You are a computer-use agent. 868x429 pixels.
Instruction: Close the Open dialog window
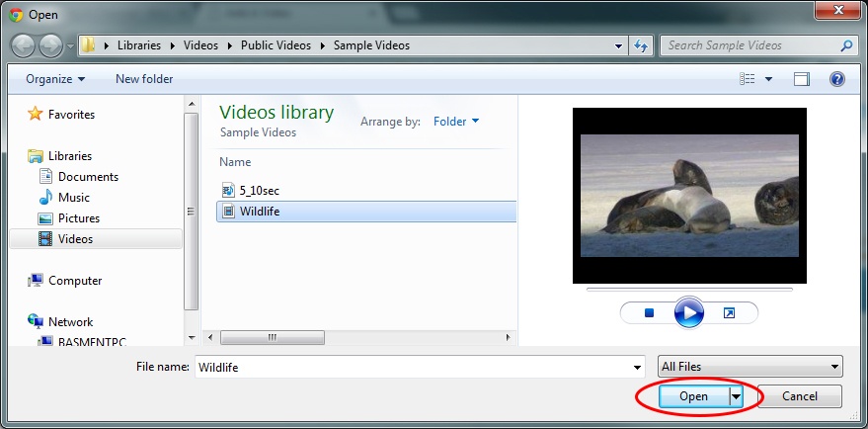point(839,10)
